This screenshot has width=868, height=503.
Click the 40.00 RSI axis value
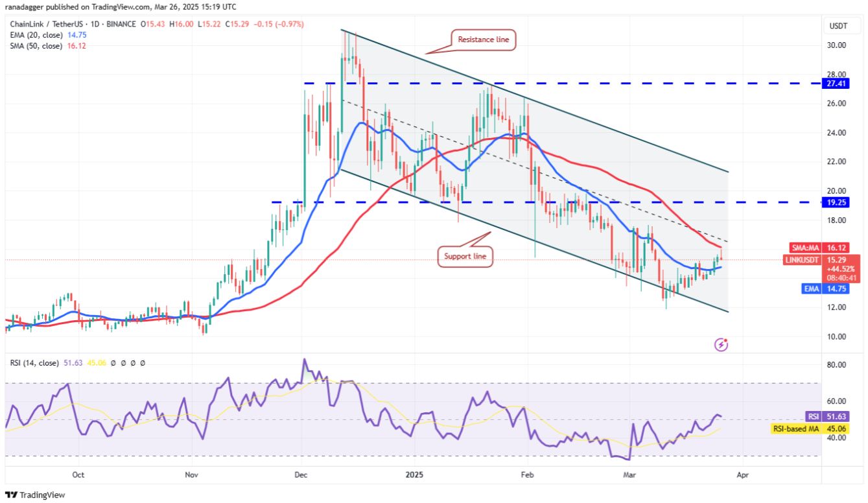[836, 438]
